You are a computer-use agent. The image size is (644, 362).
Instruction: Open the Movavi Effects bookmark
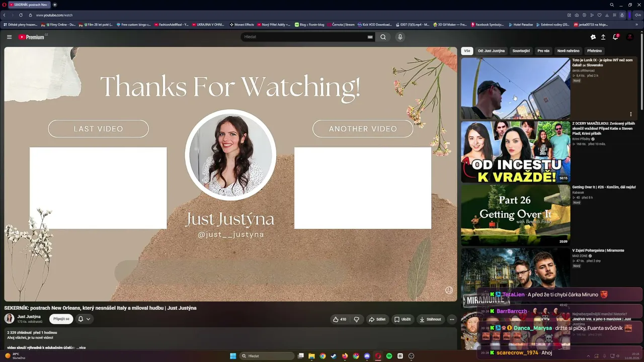[242, 24]
